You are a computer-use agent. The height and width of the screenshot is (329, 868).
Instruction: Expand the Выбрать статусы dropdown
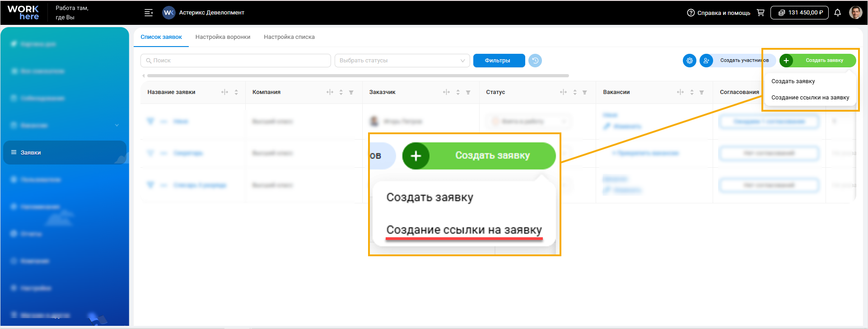[402, 61]
